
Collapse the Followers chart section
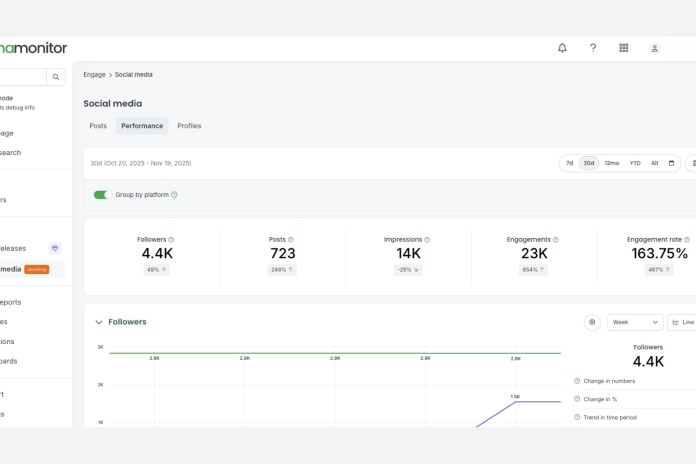98,322
